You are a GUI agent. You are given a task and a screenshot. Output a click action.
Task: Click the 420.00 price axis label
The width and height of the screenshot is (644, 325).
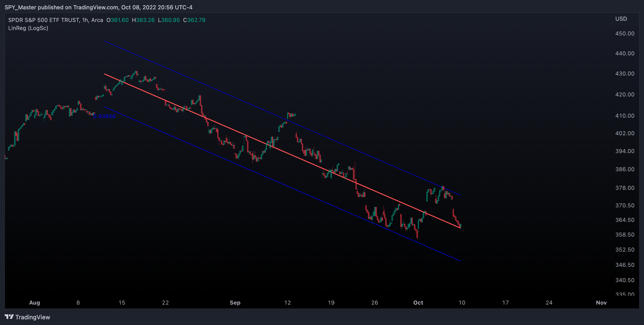pos(625,95)
